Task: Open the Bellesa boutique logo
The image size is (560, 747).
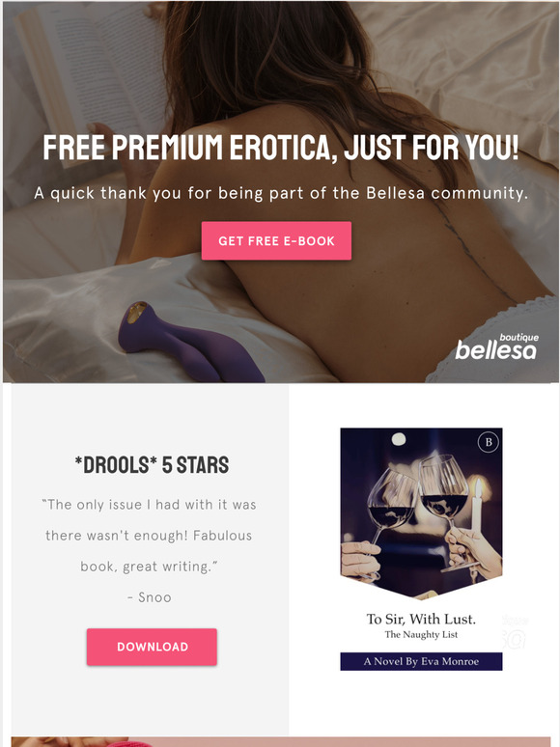Action: coord(496,346)
